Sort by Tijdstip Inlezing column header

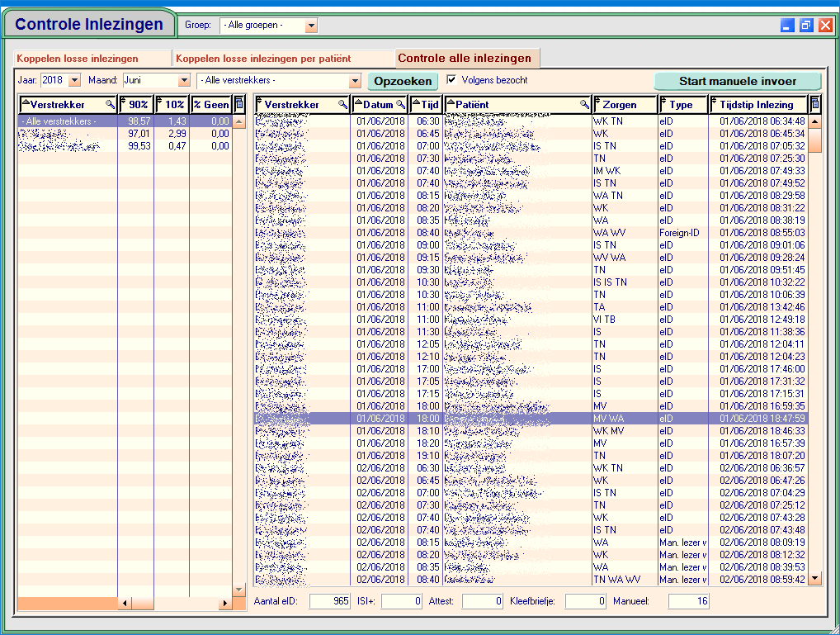click(x=757, y=105)
